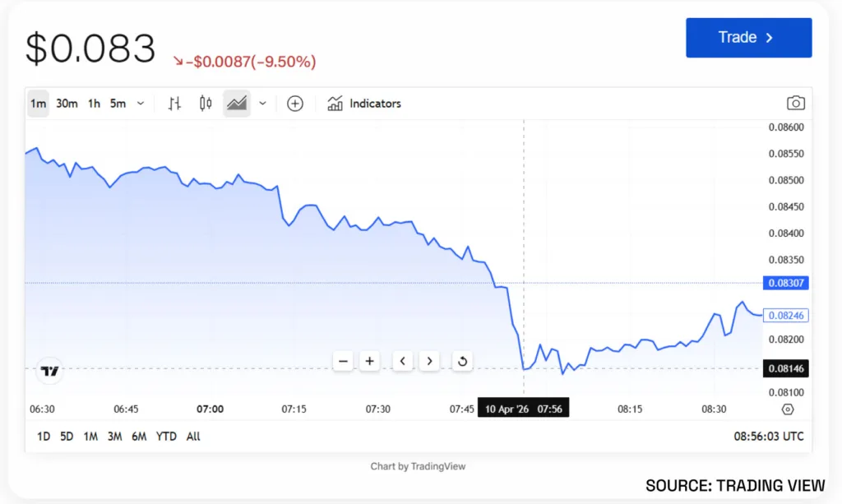Expand the chart style dropdown chevron
The width and height of the screenshot is (842, 504).
point(261,103)
